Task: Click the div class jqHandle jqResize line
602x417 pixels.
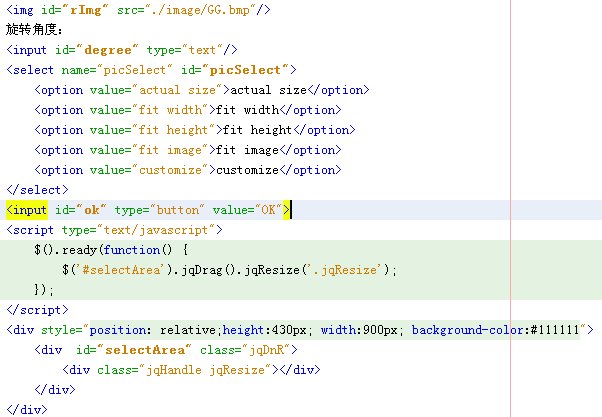Action: pyautogui.click(x=191, y=370)
